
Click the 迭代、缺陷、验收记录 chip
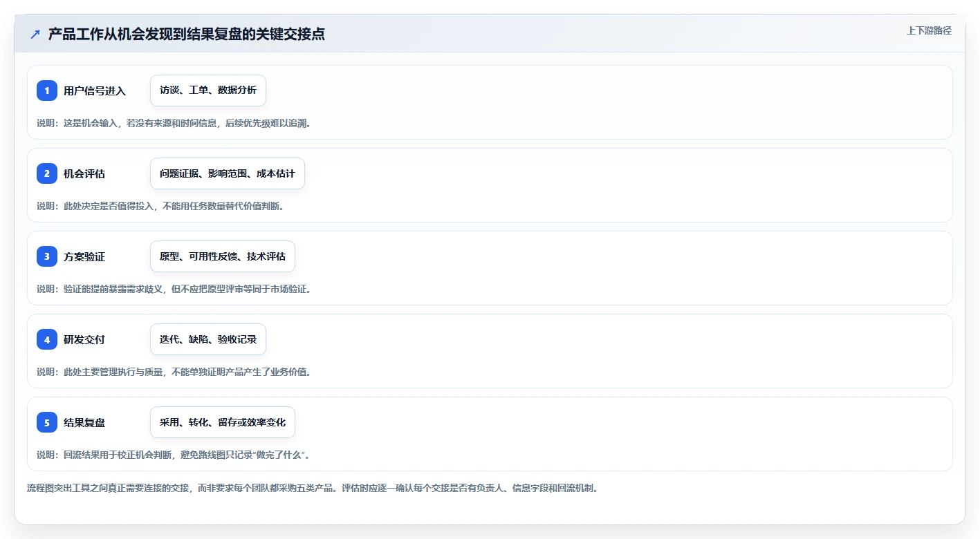click(208, 339)
